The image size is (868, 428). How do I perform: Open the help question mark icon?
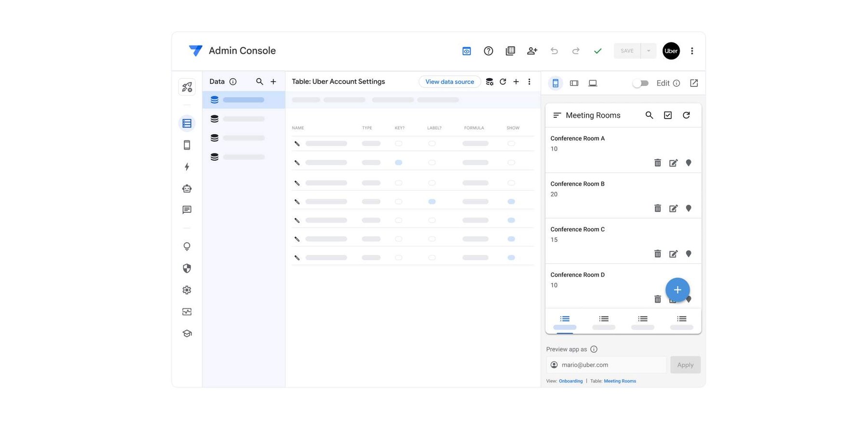click(488, 51)
